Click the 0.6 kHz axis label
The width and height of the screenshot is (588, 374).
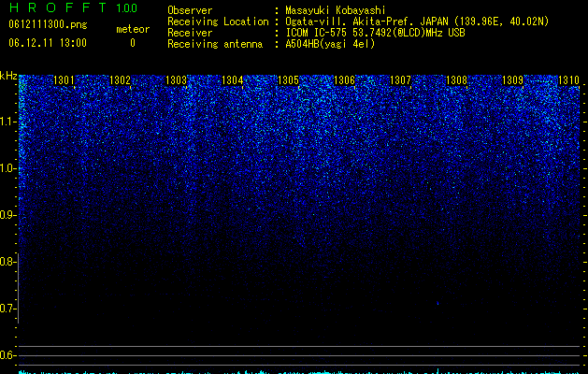7,355
